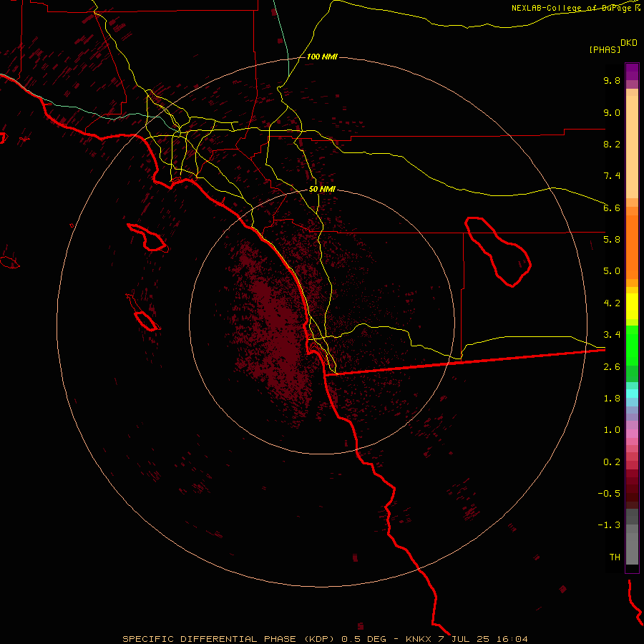This screenshot has height=644, width=644.
Task: Click the 0.5 DEG elevation in the caption
Action: pos(364,639)
